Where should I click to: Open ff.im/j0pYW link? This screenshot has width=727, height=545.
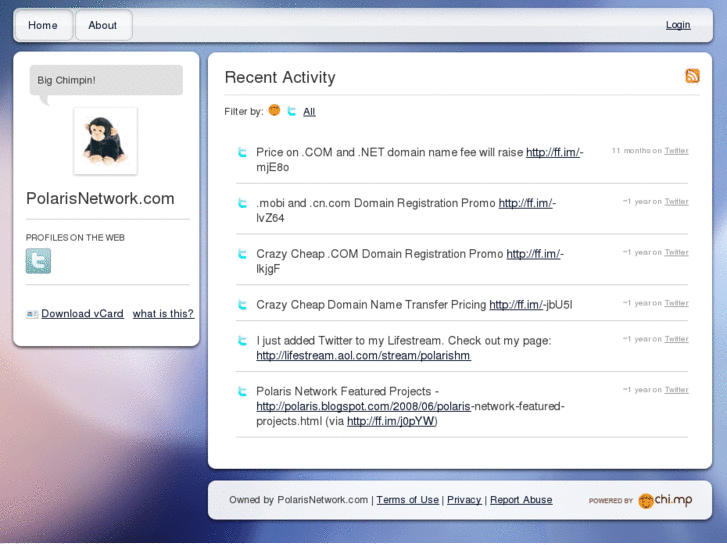pos(391,421)
